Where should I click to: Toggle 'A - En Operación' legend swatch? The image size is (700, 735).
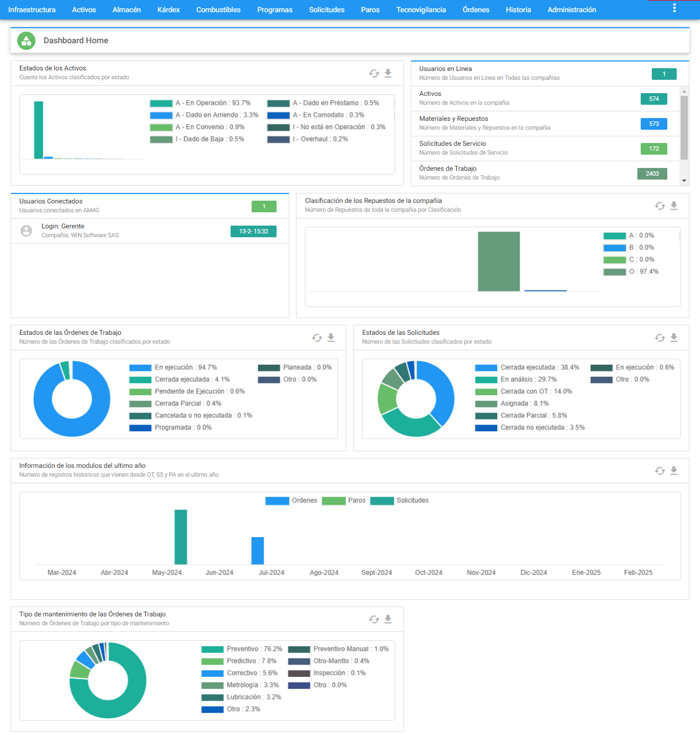161,103
